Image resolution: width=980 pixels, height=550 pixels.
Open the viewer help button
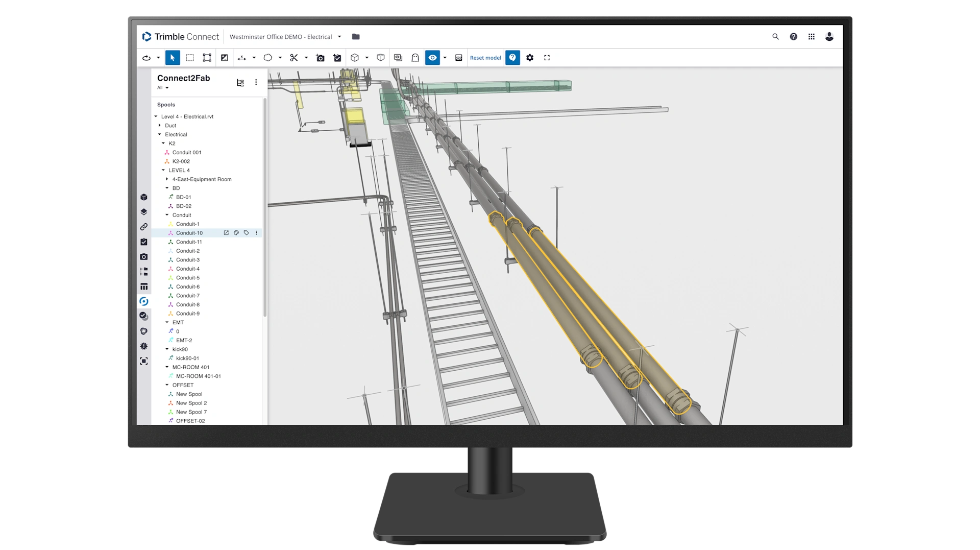click(x=512, y=58)
